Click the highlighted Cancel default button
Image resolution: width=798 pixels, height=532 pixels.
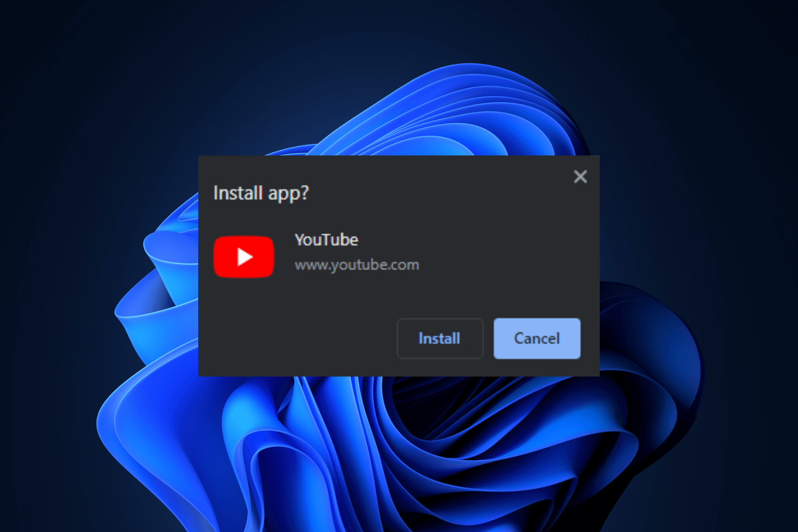pos(537,339)
